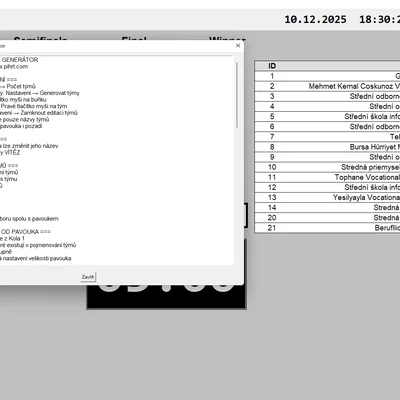
Task: Click inside the help text area
Action: coord(117,160)
